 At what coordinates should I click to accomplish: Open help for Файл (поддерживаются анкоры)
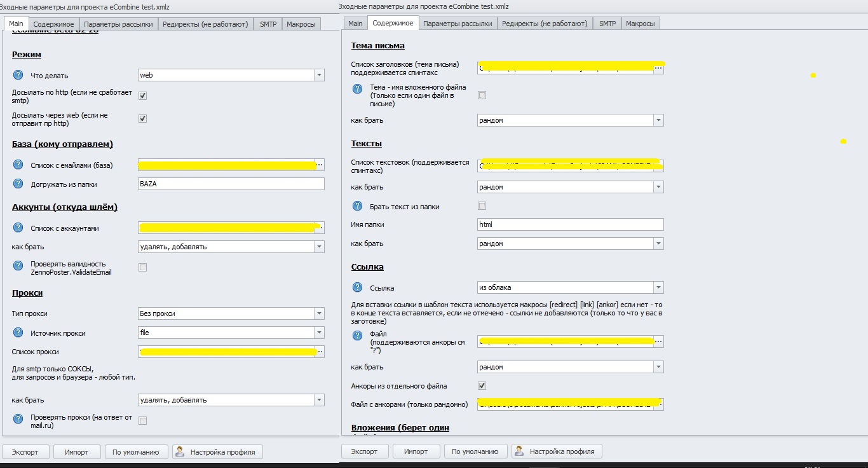click(x=357, y=337)
